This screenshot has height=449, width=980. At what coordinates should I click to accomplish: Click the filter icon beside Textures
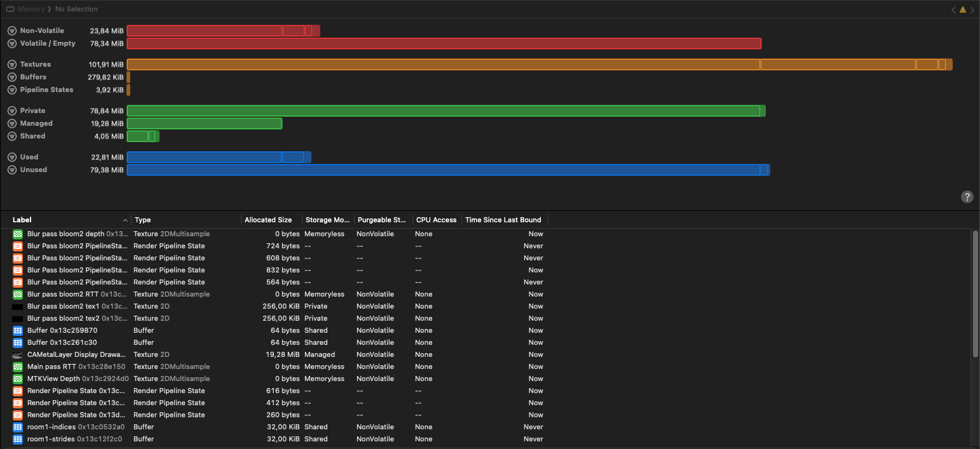coord(11,64)
